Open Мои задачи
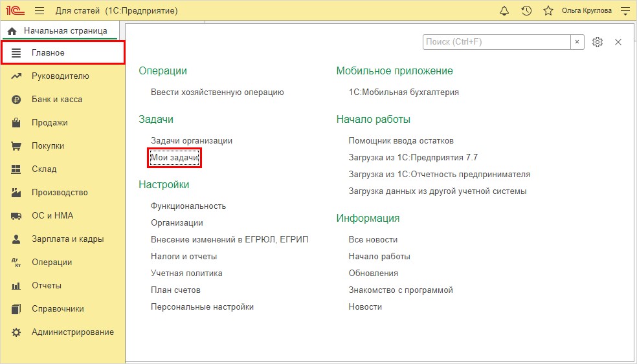Image resolution: width=637 pixels, height=364 pixels. coord(175,158)
